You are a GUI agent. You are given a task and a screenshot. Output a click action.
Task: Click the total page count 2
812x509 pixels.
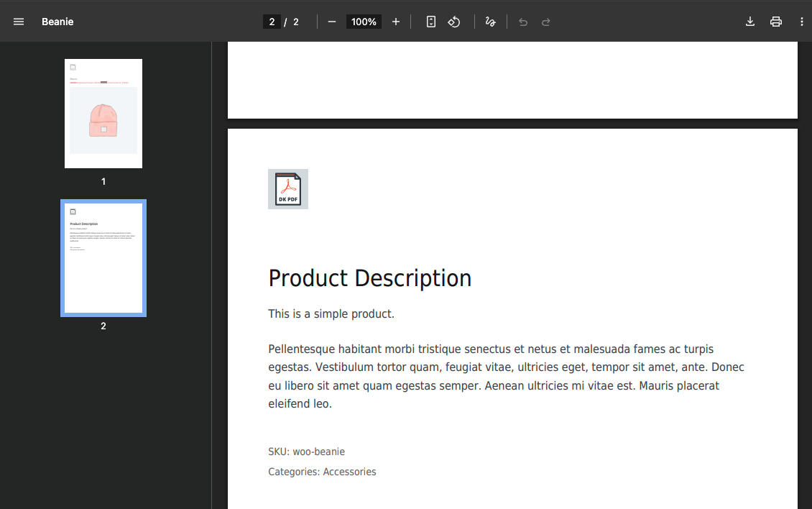[295, 22]
